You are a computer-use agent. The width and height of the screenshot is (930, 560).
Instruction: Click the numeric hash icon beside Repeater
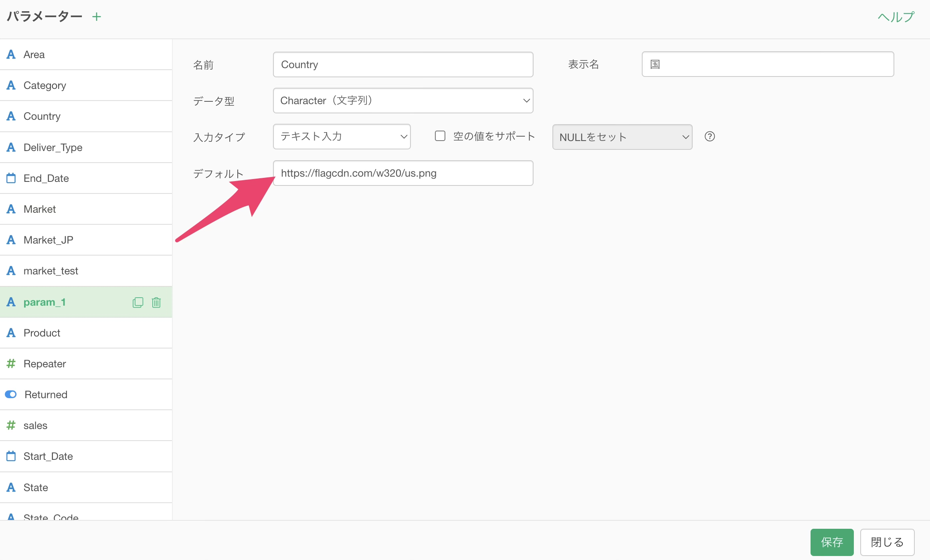[11, 364]
